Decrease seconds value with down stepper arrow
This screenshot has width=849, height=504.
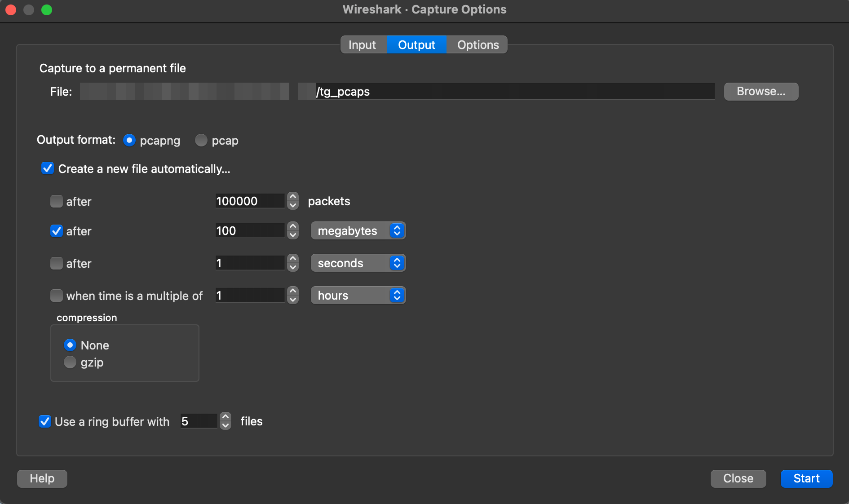293,267
